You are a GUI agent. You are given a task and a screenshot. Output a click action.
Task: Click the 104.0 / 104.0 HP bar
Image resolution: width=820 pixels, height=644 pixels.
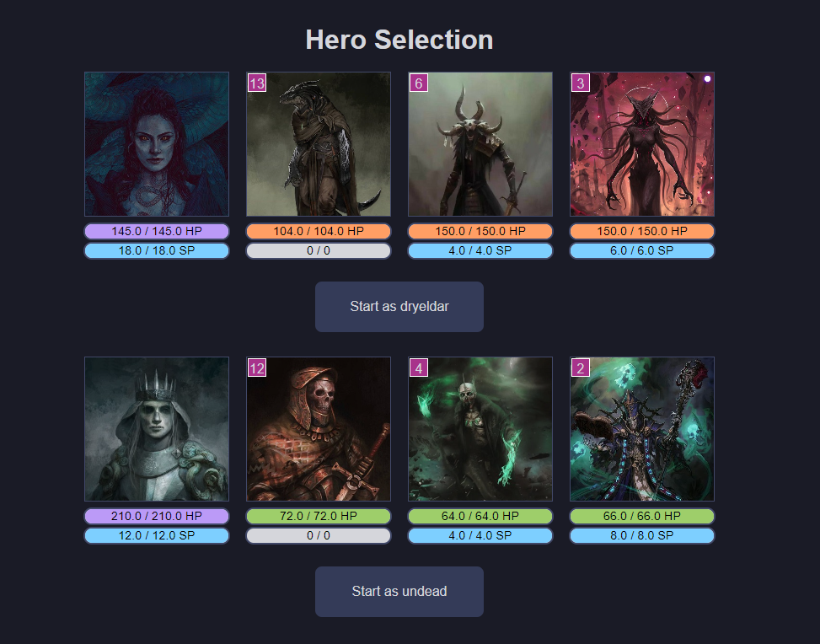pyautogui.click(x=319, y=231)
